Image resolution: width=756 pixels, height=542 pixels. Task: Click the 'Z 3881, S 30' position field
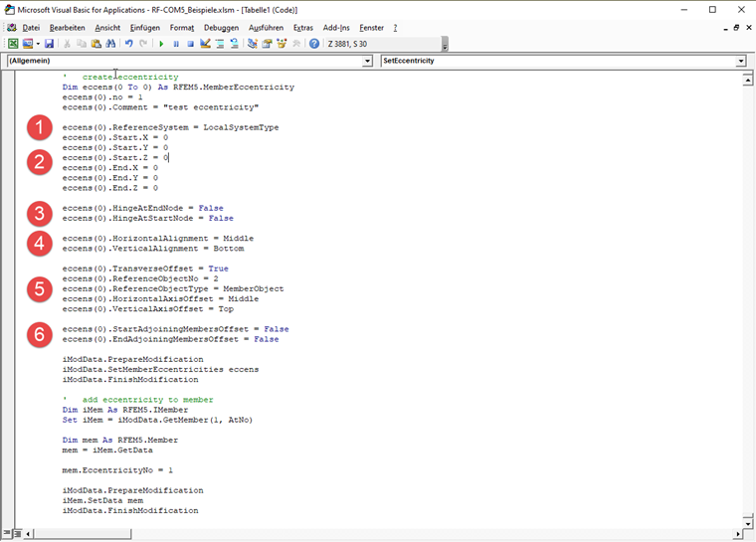pyautogui.click(x=383, y=44)
